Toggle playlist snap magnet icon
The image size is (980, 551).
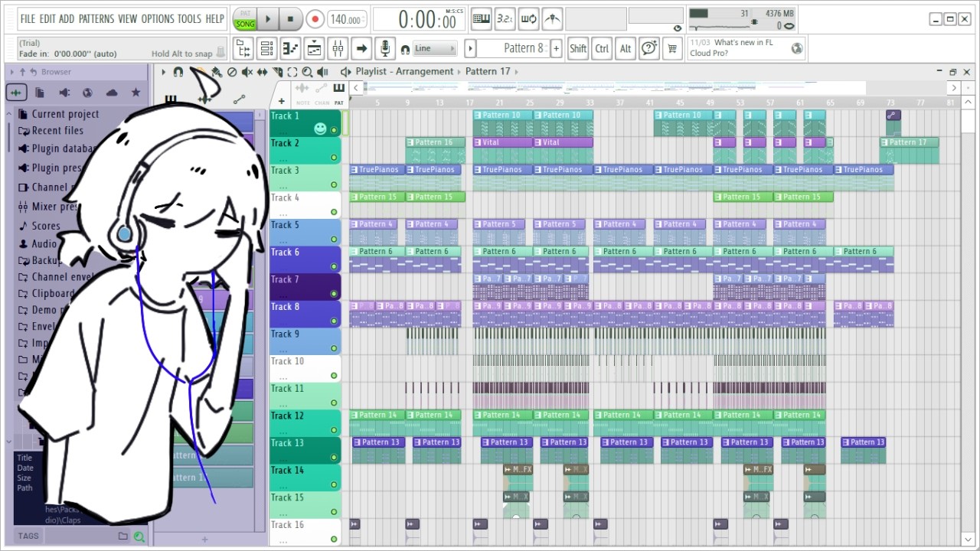click(178, 72)
